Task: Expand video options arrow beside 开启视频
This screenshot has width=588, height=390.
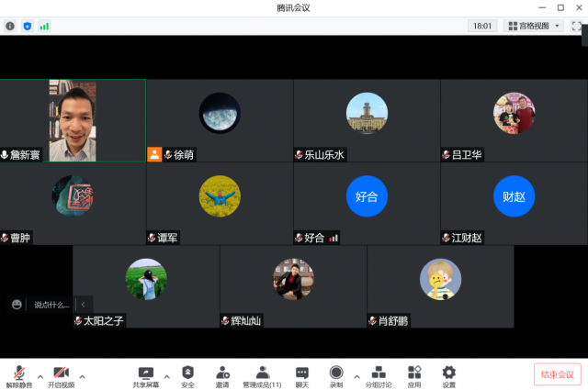Action: pos(82,376)
